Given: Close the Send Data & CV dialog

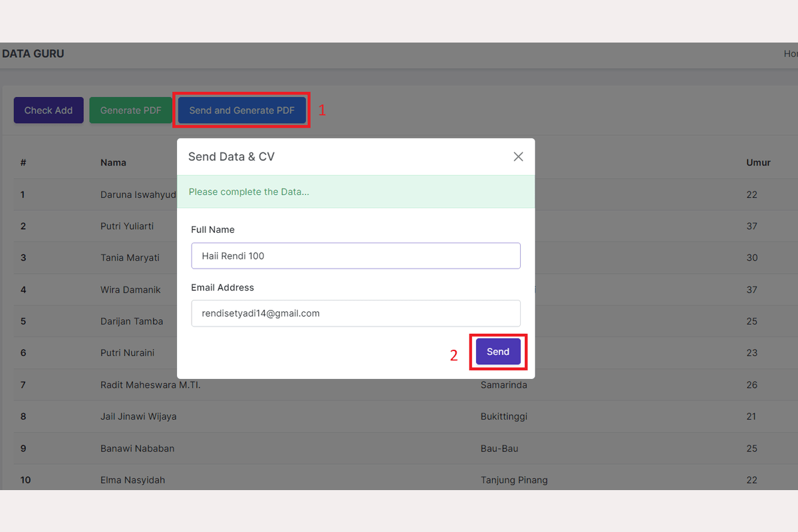Looking at the screenshot, I should coord(518,157).
